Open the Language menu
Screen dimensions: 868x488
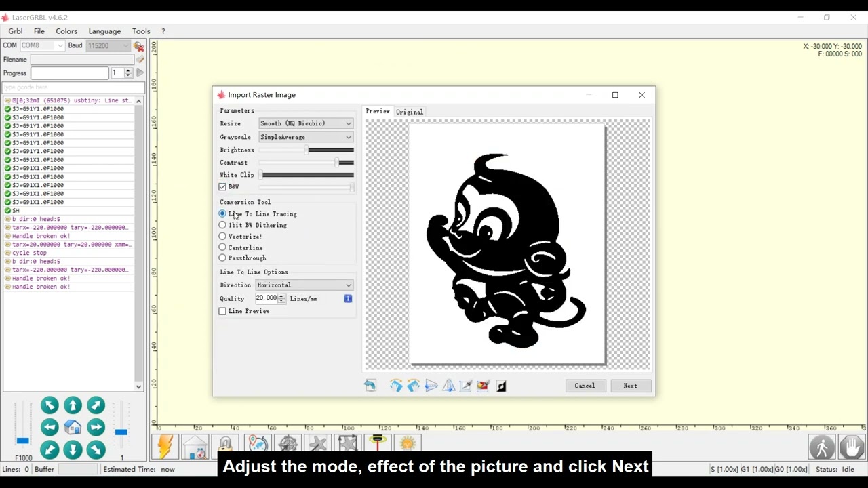click(104, 31)
